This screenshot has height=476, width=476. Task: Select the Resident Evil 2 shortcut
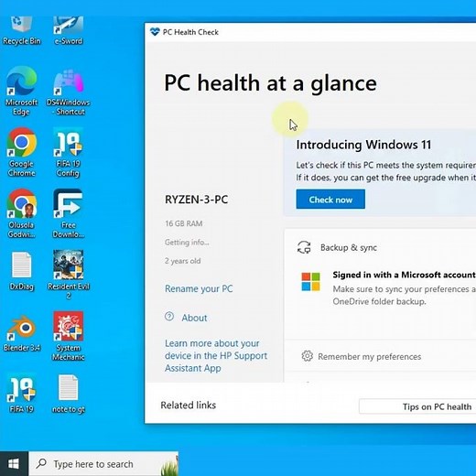[x=69, y=275]
